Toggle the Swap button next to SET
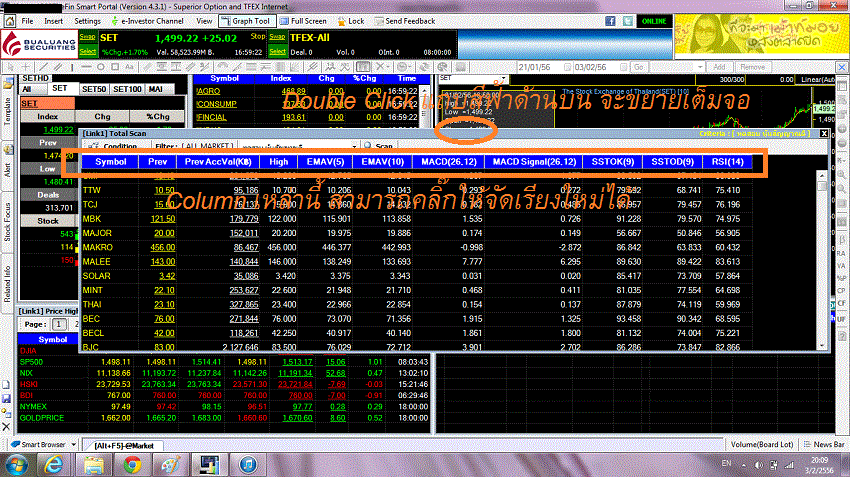This screenshot has height=477, width=850. pos(87,37)
